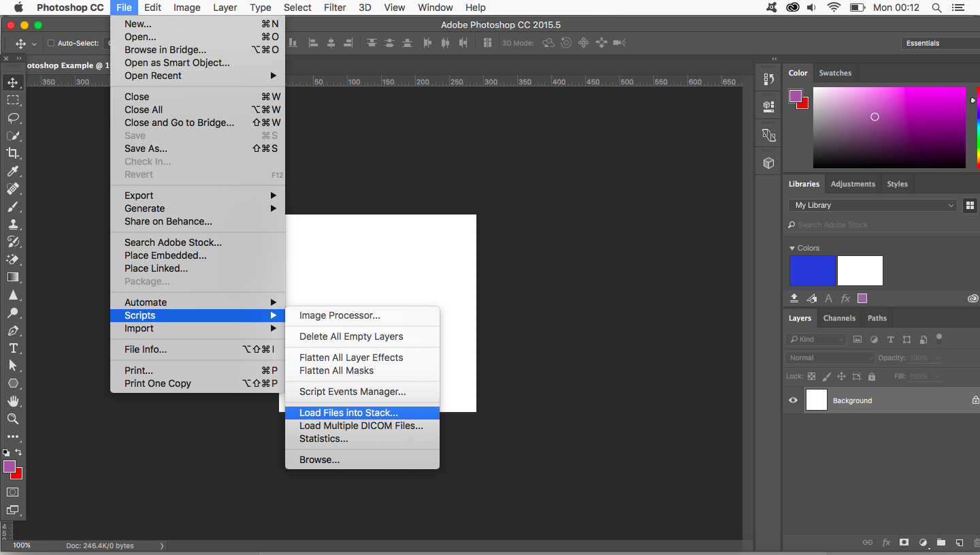Select the Pen tool
This screenshot has width=980, height=555.
coord(13,330)
